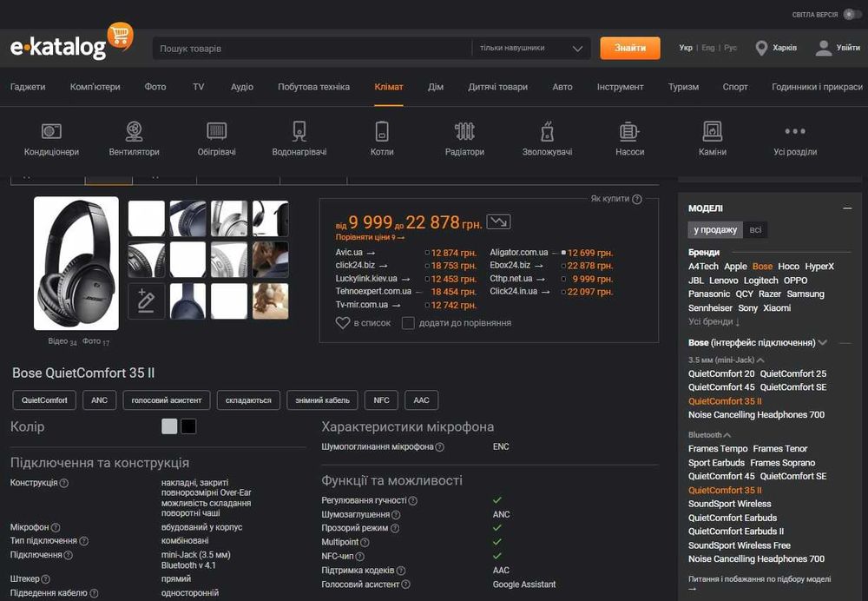
Task: Expand Усі бренди list
Action: [713, 322]
